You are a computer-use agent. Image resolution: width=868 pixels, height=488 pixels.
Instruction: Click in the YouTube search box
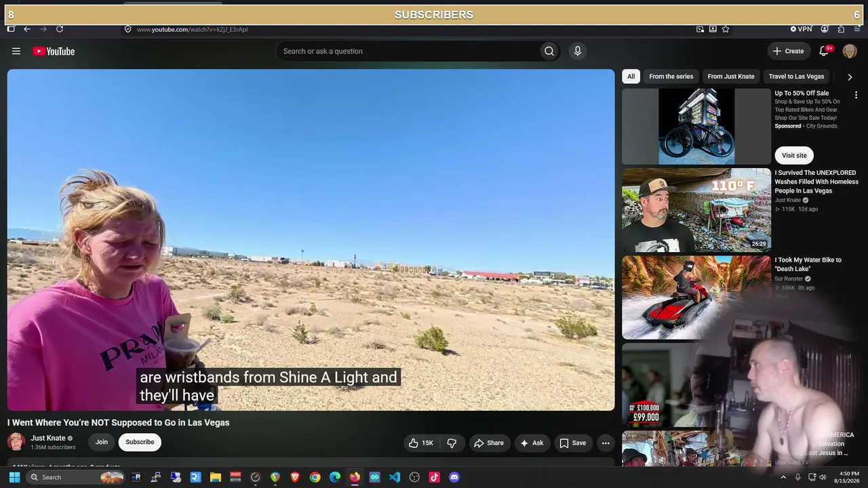coord(408,51)
